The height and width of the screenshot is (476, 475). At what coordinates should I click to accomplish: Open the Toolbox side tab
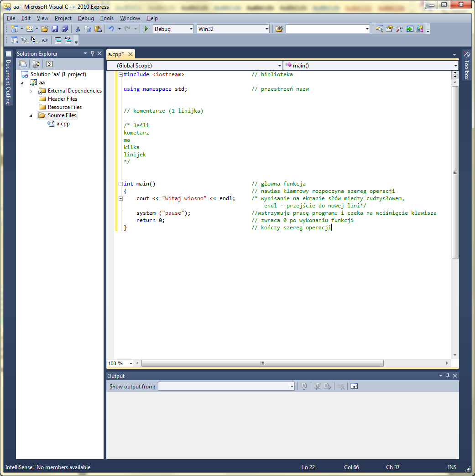coord(467,65)
